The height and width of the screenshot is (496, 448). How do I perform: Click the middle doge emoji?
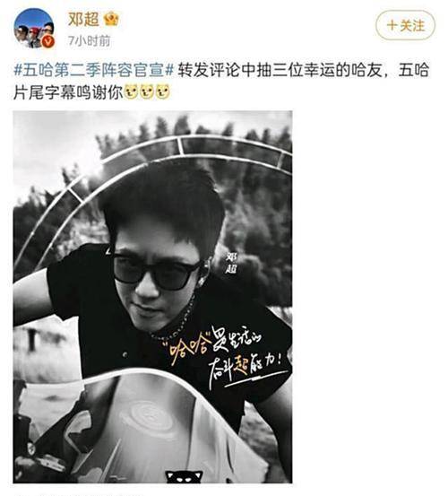pyautogui.click(x=147, y=92)
